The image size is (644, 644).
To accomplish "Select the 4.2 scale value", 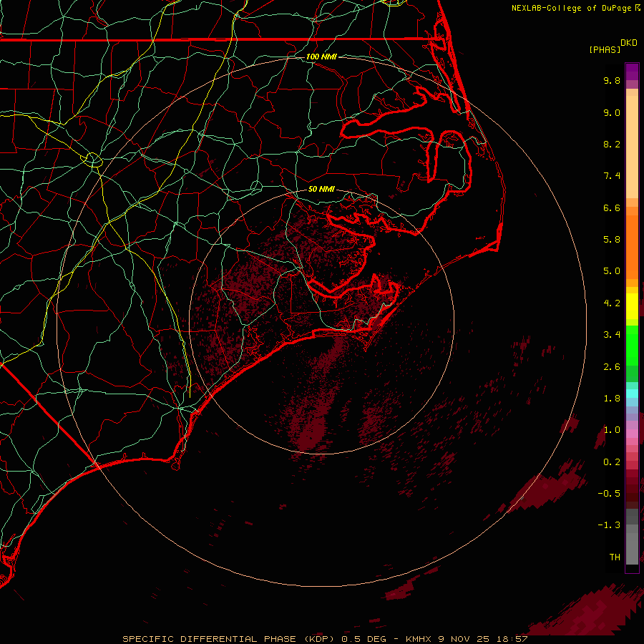I will (612, 303).
